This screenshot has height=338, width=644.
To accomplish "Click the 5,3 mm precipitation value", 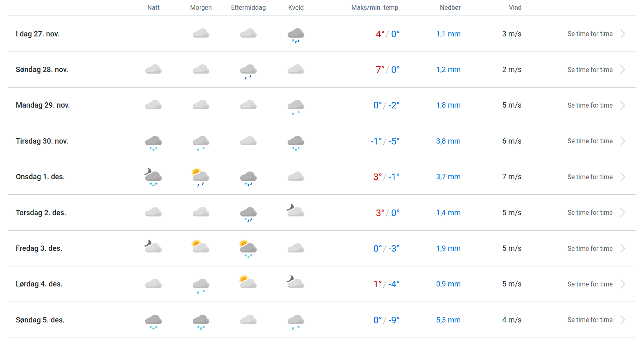I will pyautogui.click(x=448, y=320).
